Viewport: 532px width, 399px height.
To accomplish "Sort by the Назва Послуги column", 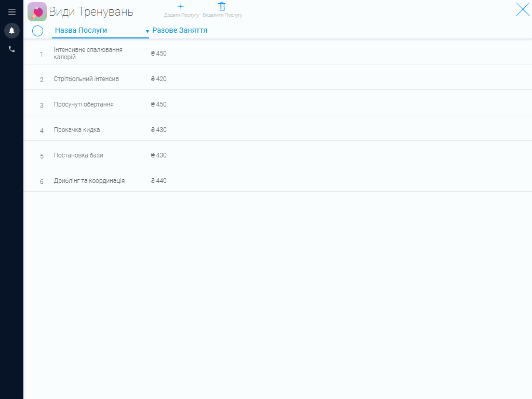I will (x=81, y=30).
